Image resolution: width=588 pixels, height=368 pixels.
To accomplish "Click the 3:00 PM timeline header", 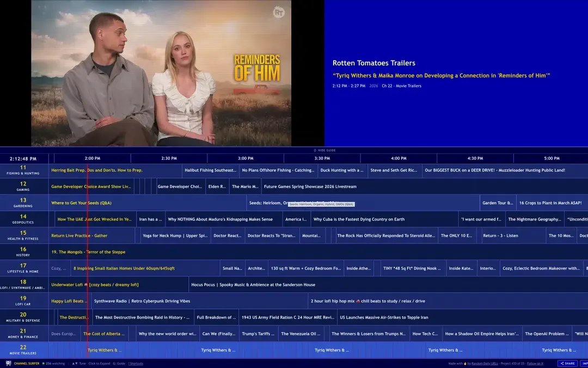I will (x=246, y=159).
